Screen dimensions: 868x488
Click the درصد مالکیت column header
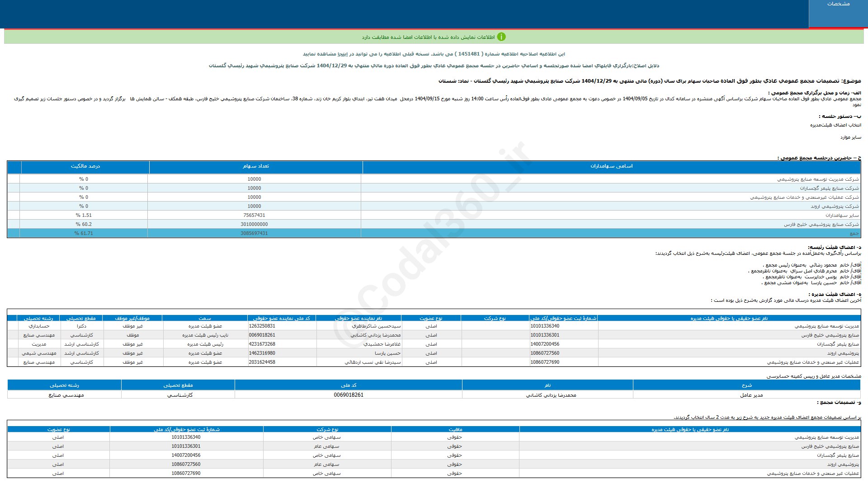pyautogui.click(x=85, y=166)
